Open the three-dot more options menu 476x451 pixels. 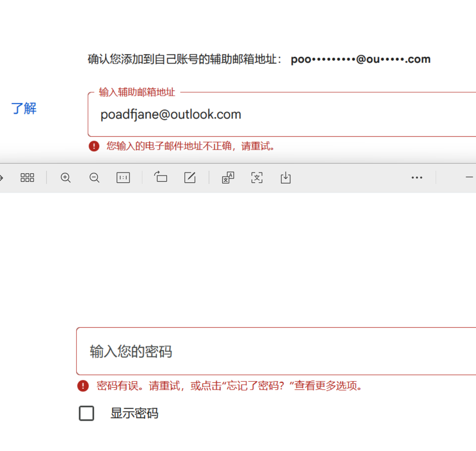tap(417, 178)
